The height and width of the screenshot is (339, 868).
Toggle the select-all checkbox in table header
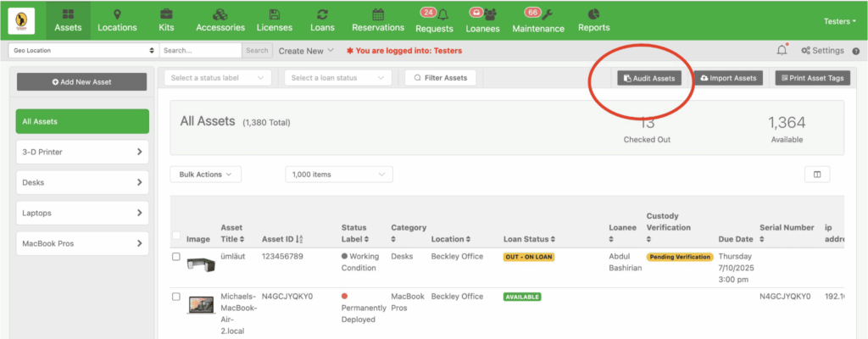coord(176,236)
